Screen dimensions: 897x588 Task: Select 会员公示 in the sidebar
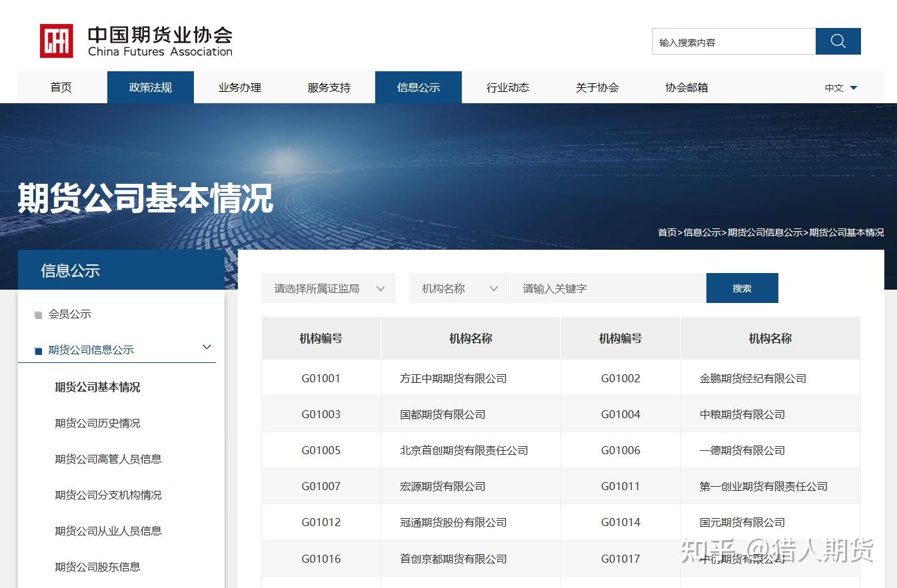(x=70, y=314)
